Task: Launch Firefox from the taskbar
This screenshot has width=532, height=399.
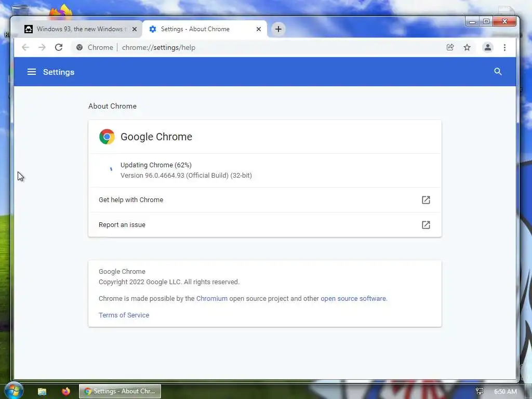Action: tap(66, 391)
